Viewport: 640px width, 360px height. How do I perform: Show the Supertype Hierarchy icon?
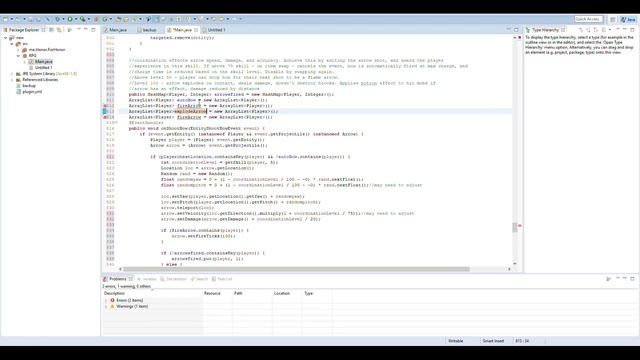[588, 30]
